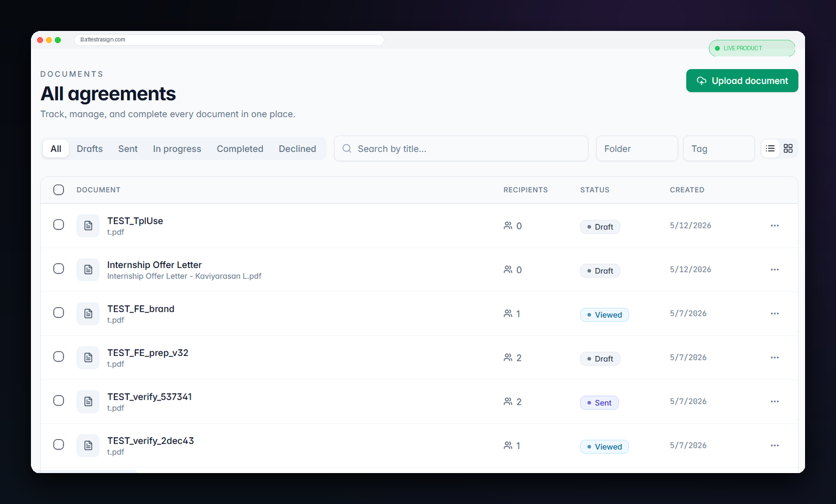The width and height of the screenshot is (836, 504).
Task: Open the TEST_TplUse document title
Action: click(x=135, y=221)
